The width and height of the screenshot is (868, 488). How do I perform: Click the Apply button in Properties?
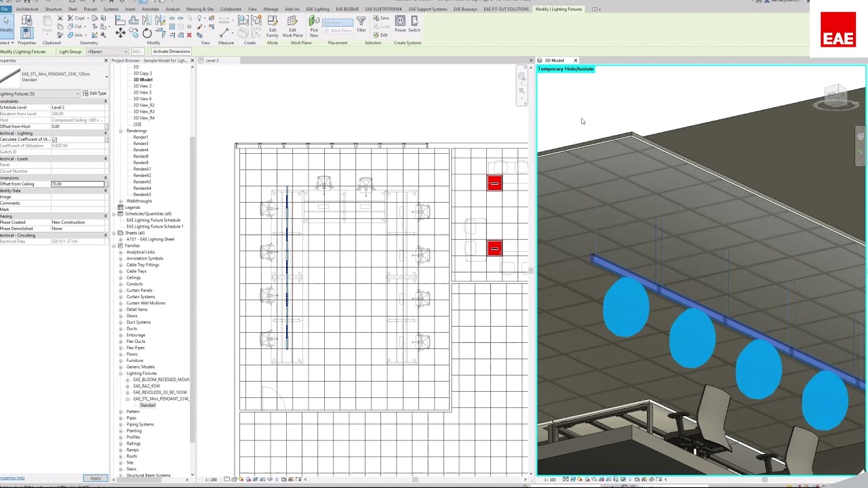coord(95,479)
